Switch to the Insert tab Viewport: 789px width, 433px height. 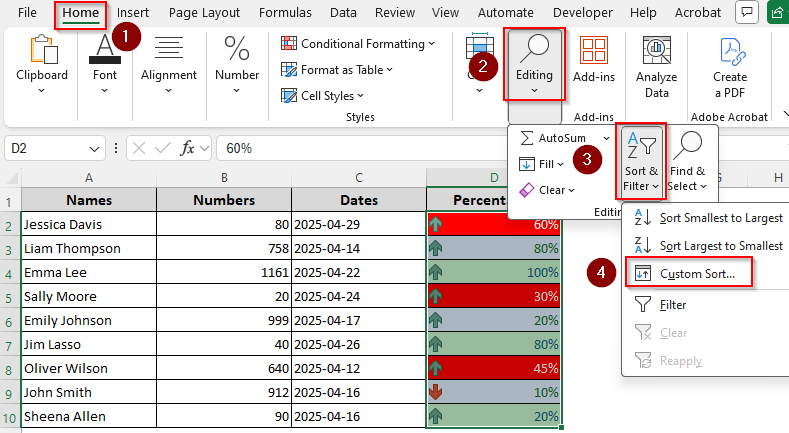(x=133, y=13)
